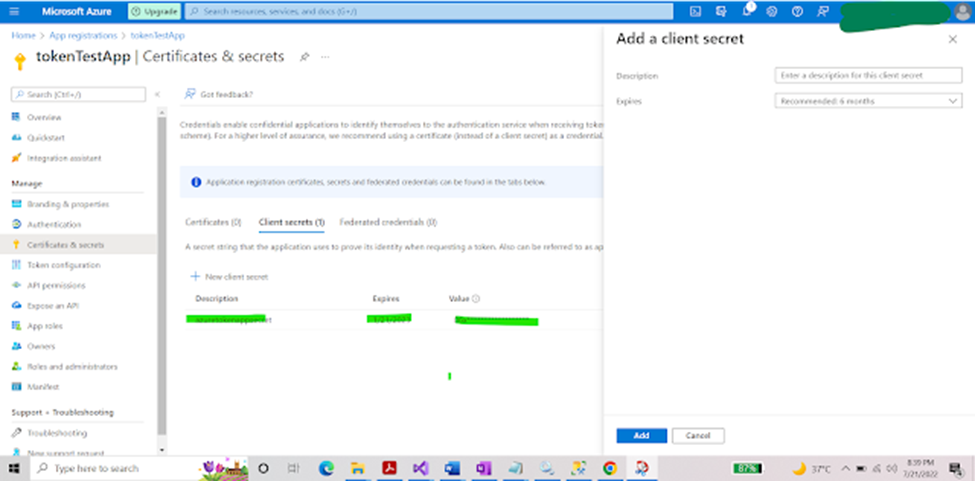Open the Expires dropdown
Screen dimensions: 975x481
pyautogui.click(x=868, y=101)
